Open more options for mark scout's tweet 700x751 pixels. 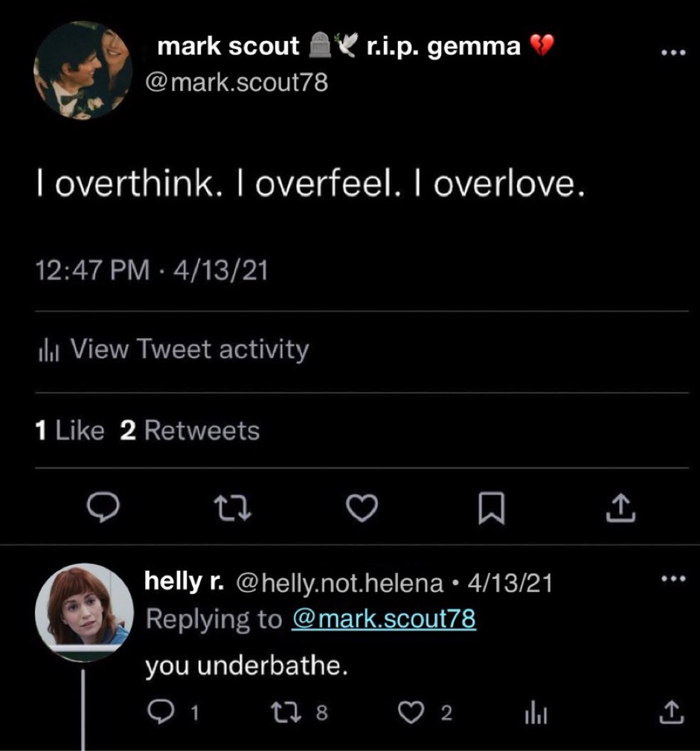672,53
